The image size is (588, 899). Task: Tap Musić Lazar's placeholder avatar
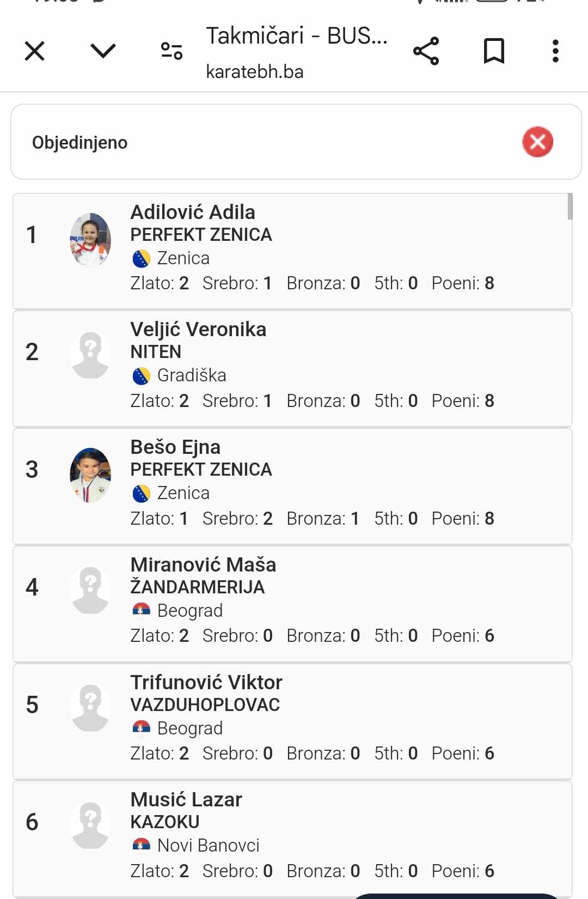[x=90, y=825]
